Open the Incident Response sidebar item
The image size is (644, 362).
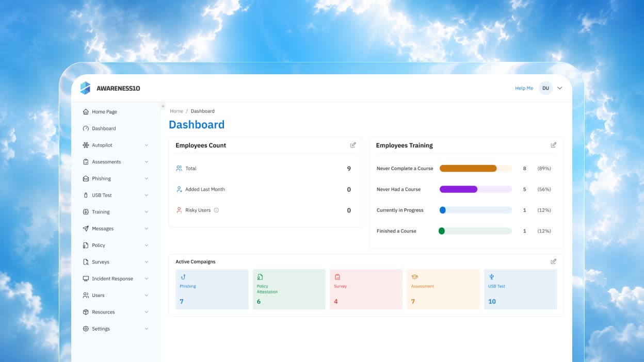coord(116,278)
